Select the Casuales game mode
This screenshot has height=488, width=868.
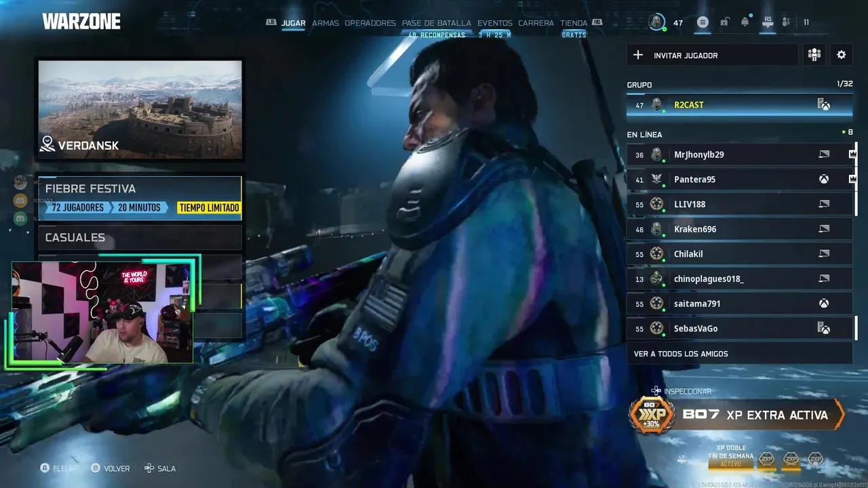(140, 237)
